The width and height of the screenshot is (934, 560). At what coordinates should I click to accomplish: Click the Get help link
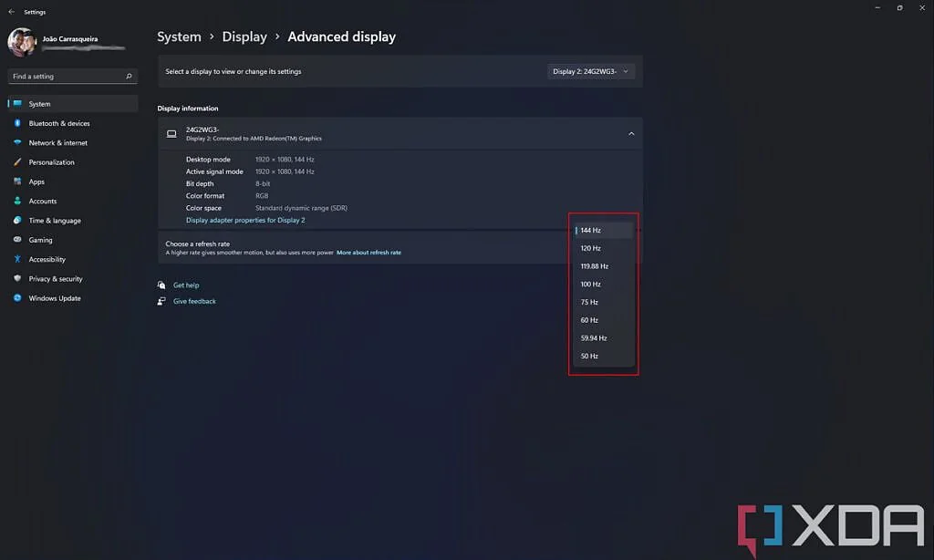[186, 285]
